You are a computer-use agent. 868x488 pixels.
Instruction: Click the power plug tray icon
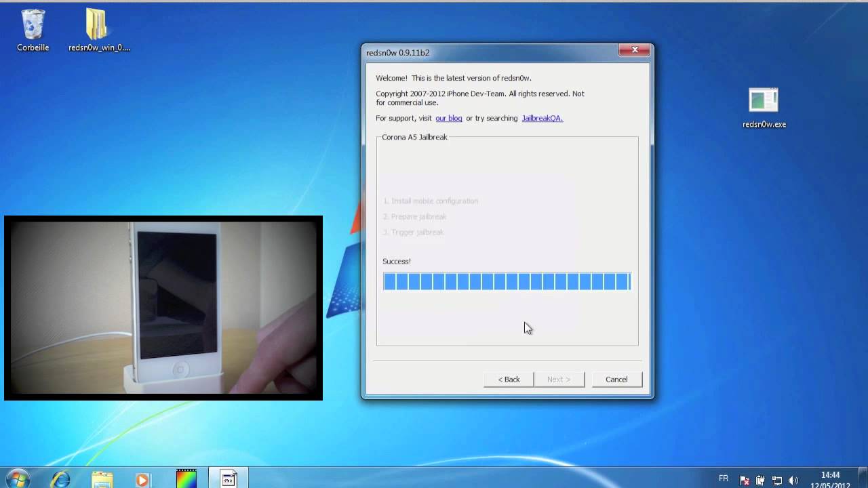point(761,481)
